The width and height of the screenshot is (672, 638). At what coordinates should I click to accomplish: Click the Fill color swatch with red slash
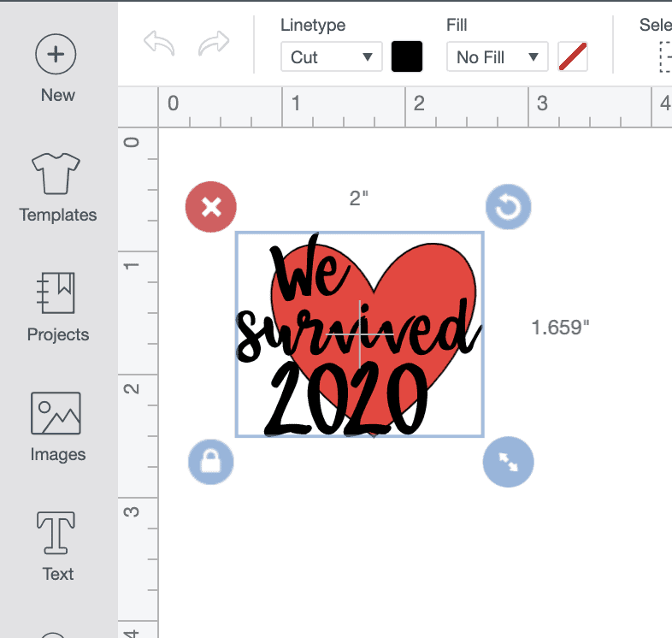coord(572,57)
